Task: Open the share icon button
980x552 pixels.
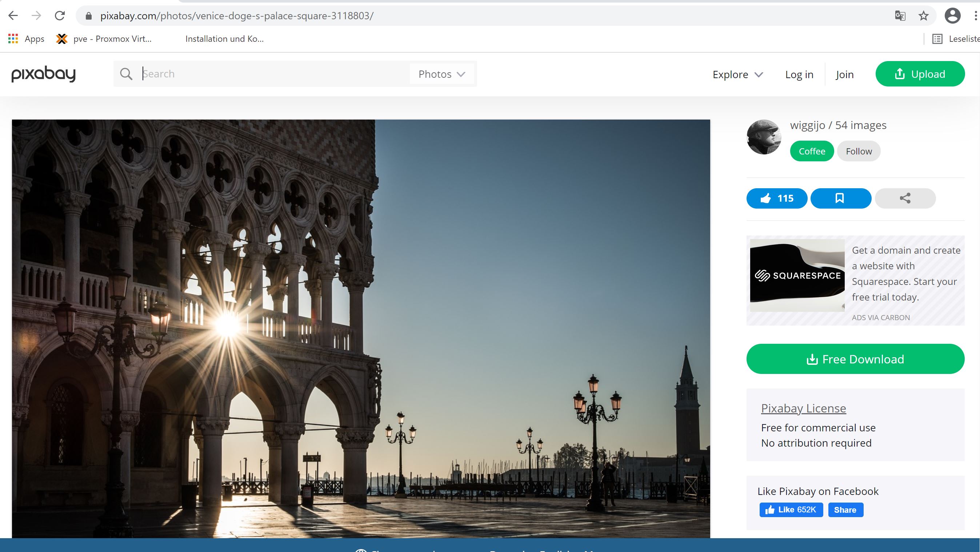Action: pyautogui.click(x=905, y=198)
